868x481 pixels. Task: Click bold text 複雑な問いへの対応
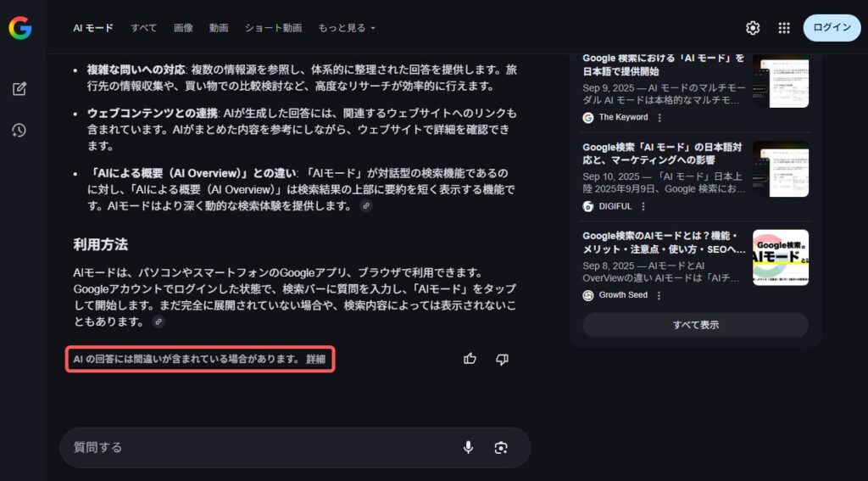pyautogui.click(x=136, y=70)
